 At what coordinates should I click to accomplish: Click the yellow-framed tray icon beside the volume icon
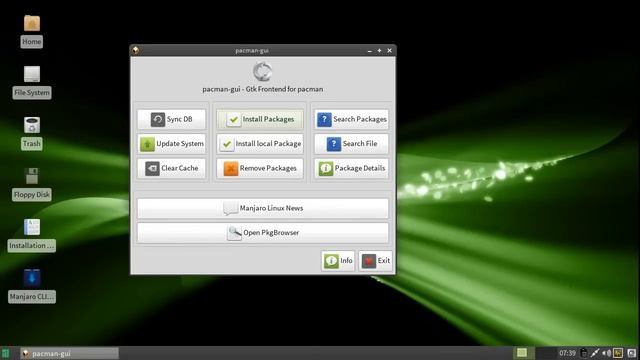pos(618,353)
